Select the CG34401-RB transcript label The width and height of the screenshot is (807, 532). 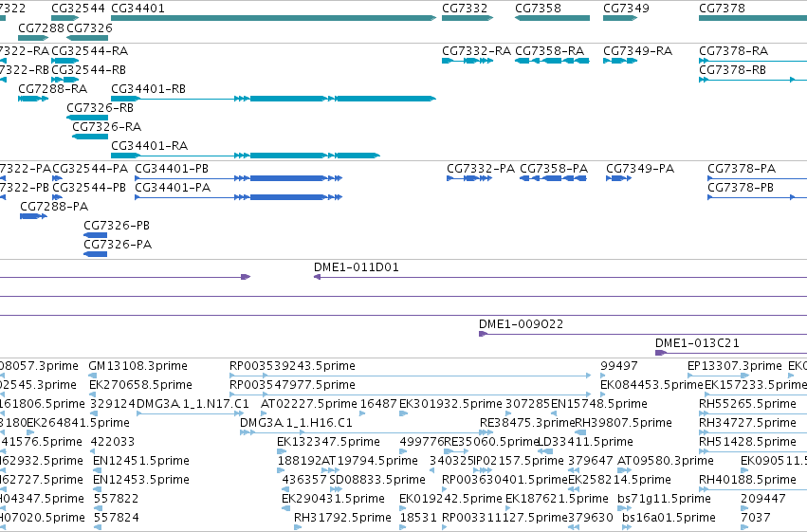coord(148,89)
